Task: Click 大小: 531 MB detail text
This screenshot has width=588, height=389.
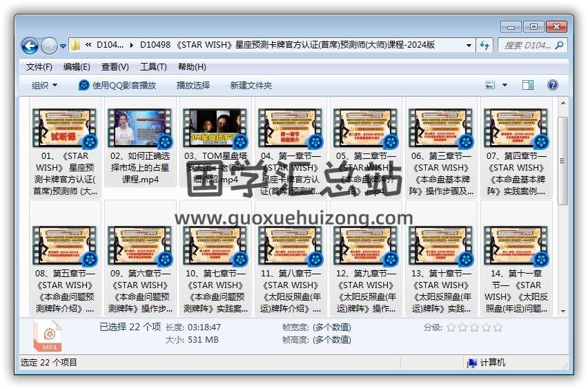Action: click(192, 340)
